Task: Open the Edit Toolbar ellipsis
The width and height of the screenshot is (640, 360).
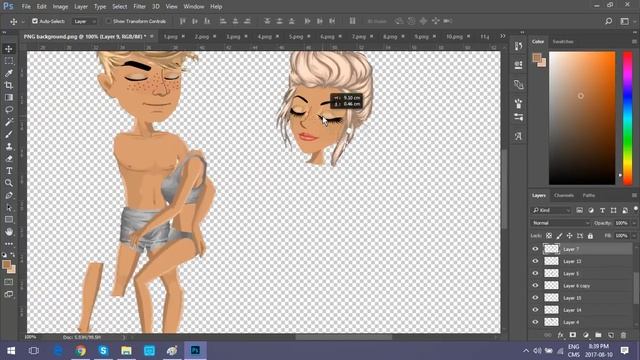Action: pos(9,244)
